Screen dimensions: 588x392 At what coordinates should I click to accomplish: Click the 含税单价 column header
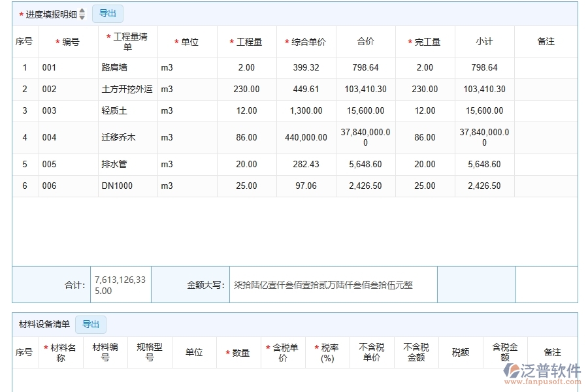click(x=284, y=351)
